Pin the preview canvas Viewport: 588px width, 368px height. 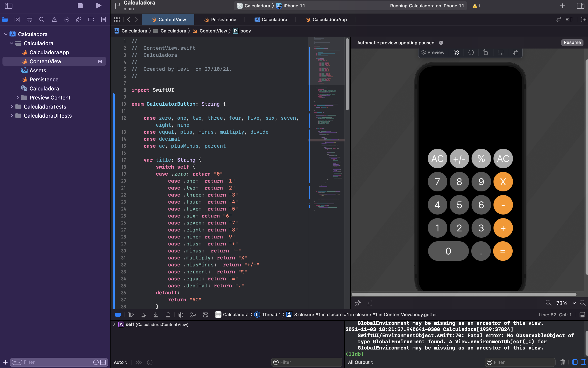357,303
